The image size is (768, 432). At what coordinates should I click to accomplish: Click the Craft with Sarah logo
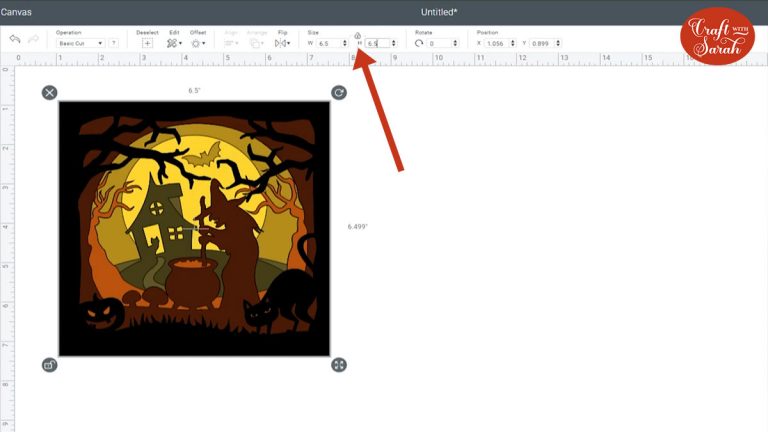click(717, 34)
